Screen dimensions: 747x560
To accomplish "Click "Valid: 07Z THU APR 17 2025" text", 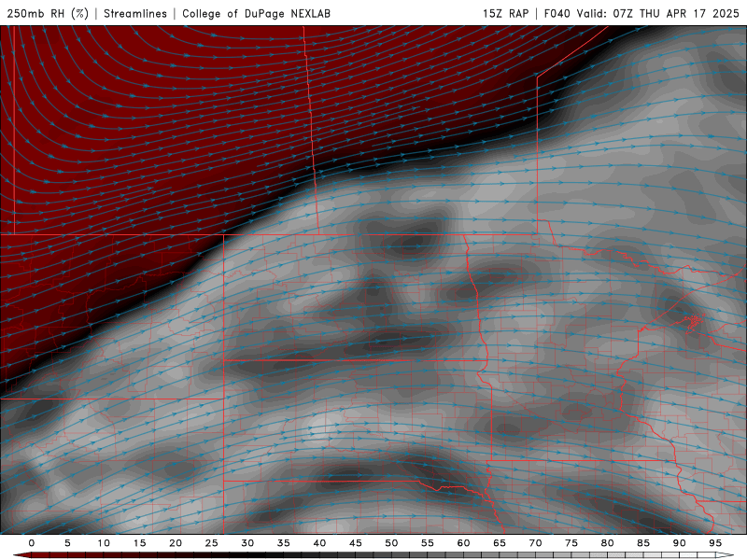I will pos(658,13).
